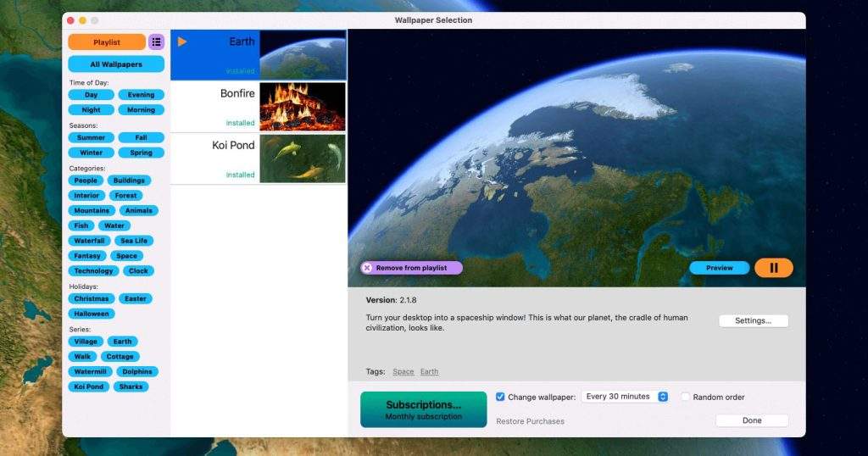
Task: Select the Bonfire wallpaper thumbnail
Action: 303,106
